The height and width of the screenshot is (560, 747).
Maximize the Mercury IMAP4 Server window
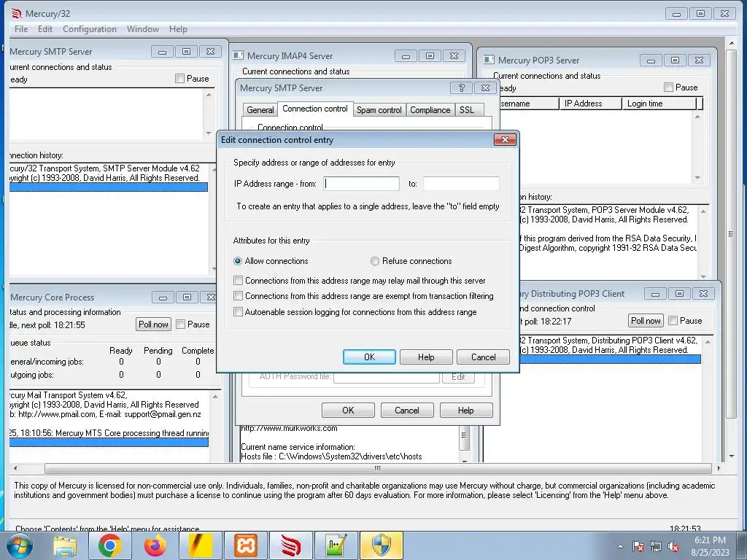coord(430,56)
